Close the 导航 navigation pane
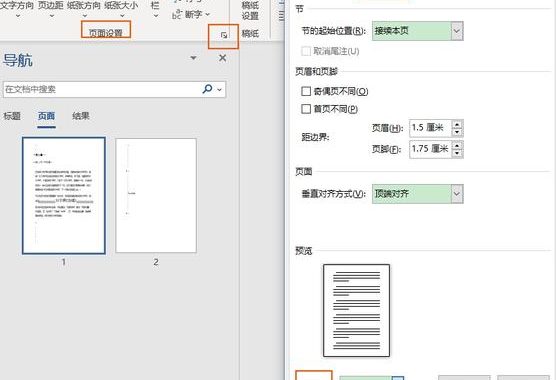 pos(222,58)
